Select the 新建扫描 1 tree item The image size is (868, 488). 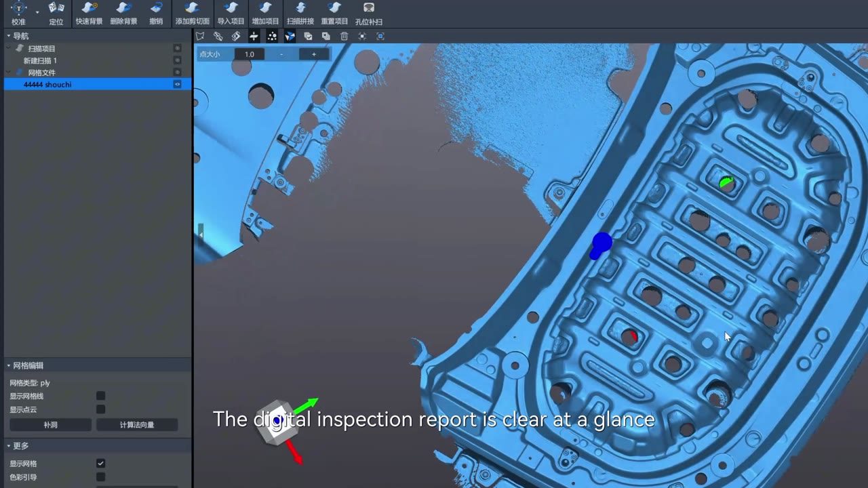40,61
